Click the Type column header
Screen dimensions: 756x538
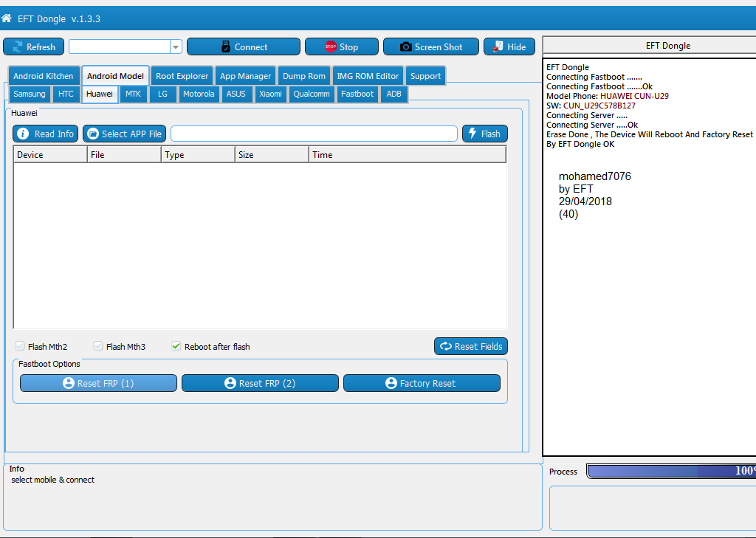pyautogui.click(x=198, y=155)
